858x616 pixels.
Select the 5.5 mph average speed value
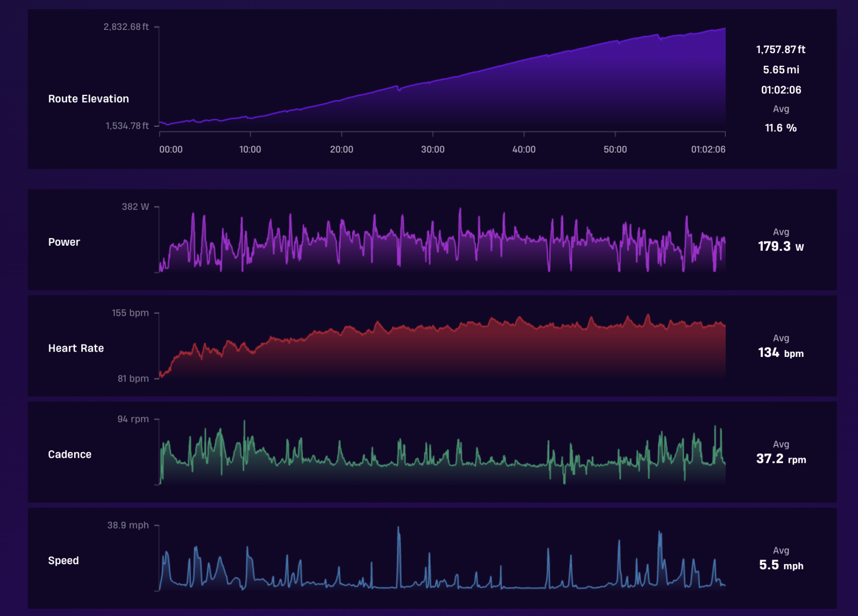click(781, 565)
